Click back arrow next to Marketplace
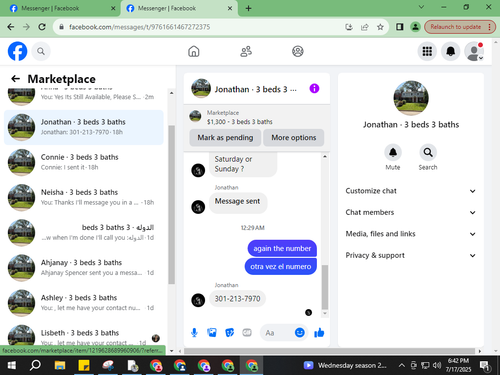500x375 pixels. 16,79
